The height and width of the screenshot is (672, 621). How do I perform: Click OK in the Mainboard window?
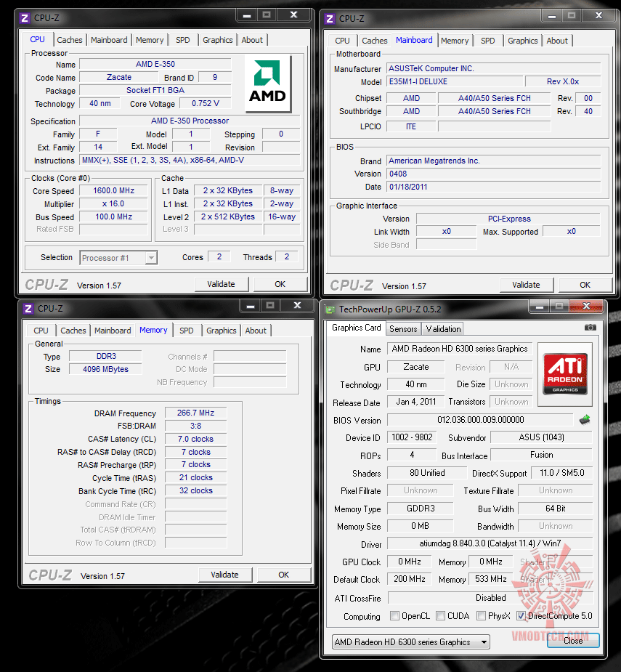(x=585, y=285)
